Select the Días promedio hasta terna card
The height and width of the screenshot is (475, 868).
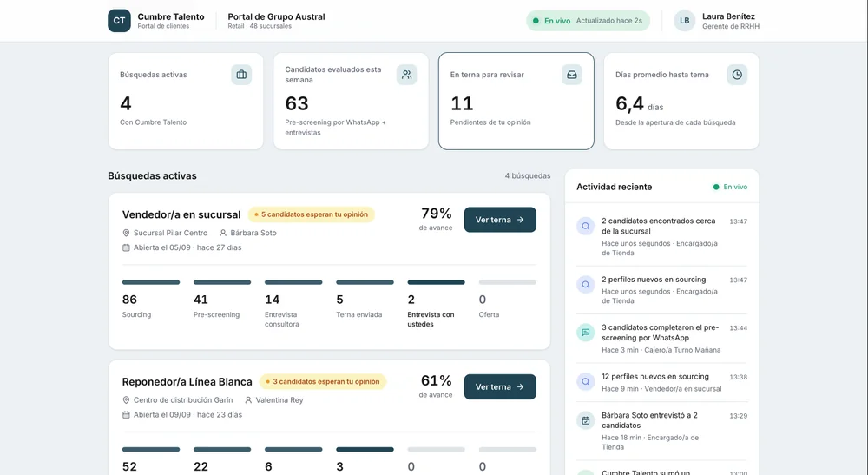(x=681, y=102)
